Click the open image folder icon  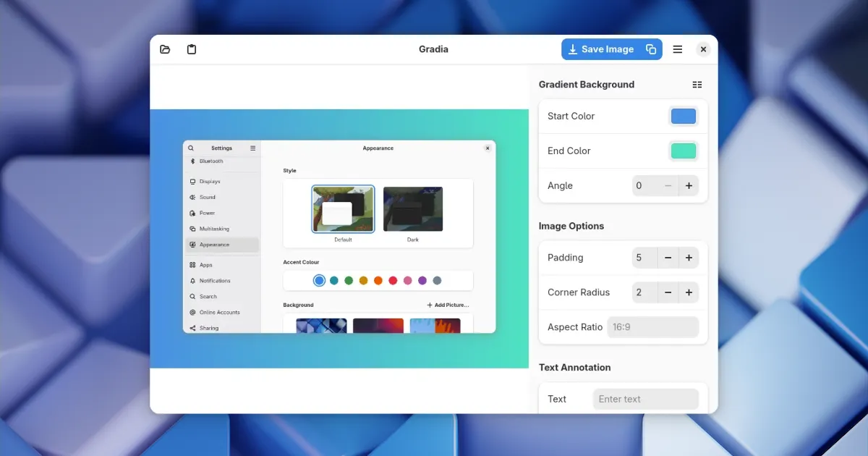pyautogui.click(x=165, y=49)
